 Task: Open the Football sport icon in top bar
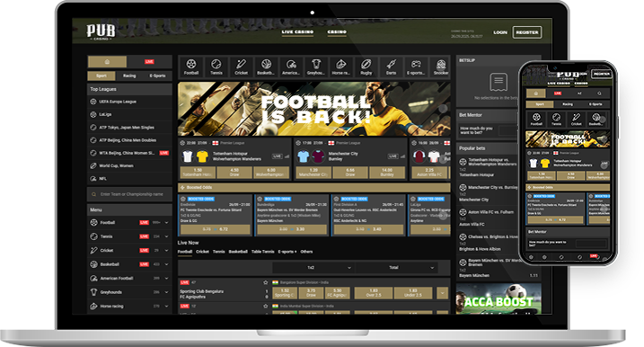(x=191, y=67)
